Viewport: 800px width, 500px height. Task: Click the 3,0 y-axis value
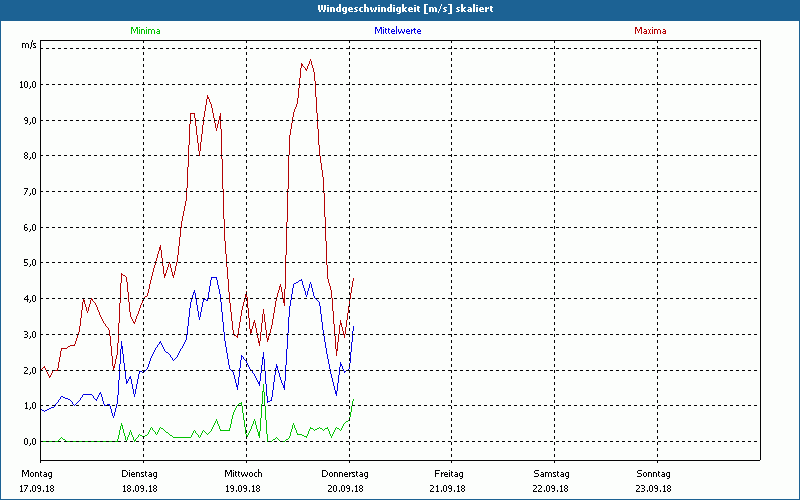tap(30, 335)
